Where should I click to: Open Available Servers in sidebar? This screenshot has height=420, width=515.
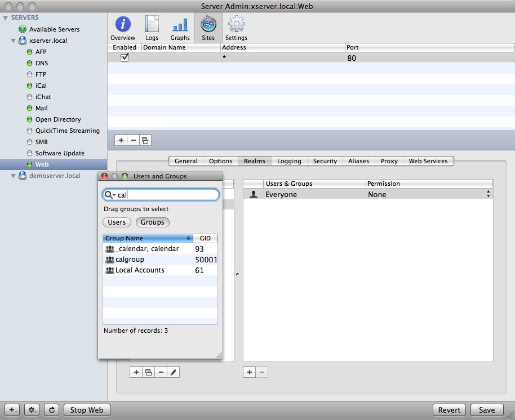click(x=54, y=29)
